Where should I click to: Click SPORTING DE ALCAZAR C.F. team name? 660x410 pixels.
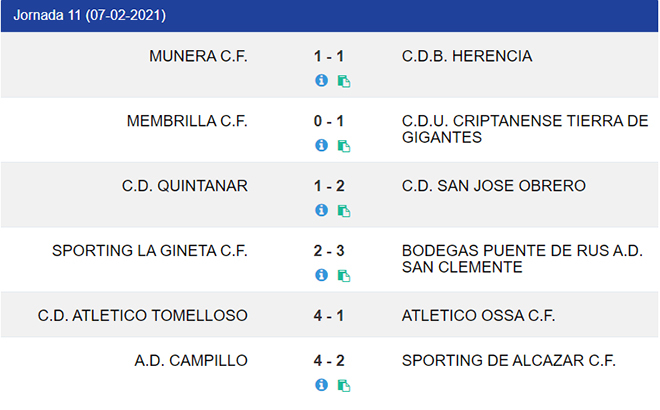pos(508,360)
